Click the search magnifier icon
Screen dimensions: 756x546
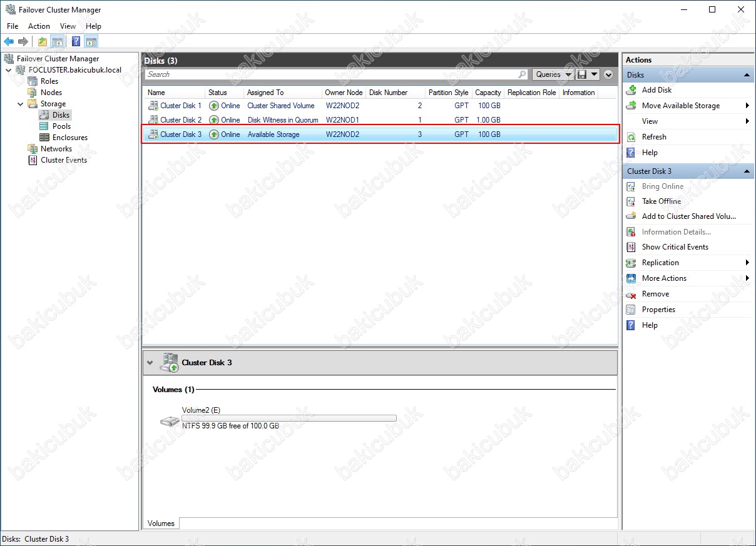click(x=523, y=74)
